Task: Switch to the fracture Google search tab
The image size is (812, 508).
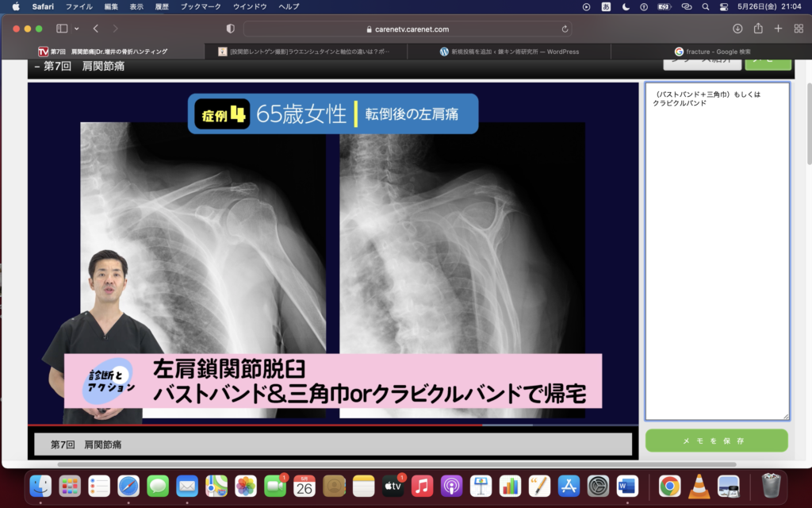Action: click(712, 52)
